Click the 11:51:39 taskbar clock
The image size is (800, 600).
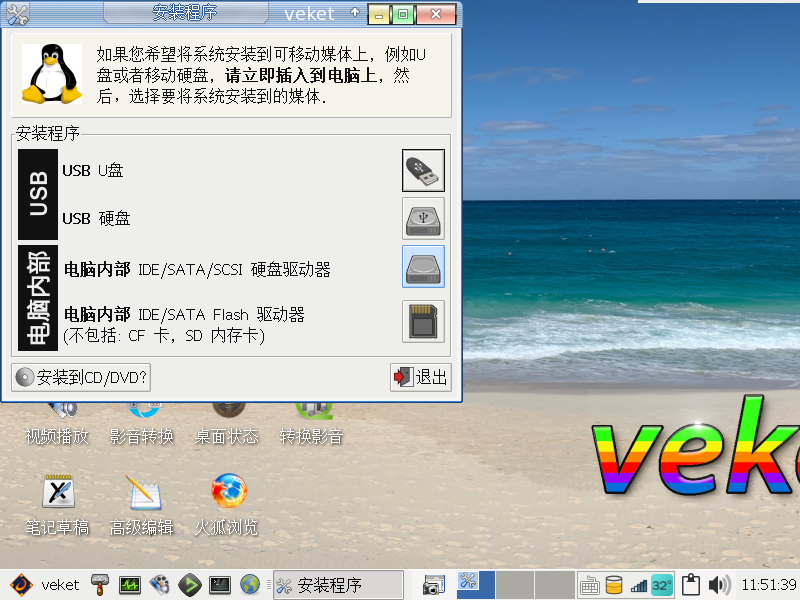coord(769,585)
